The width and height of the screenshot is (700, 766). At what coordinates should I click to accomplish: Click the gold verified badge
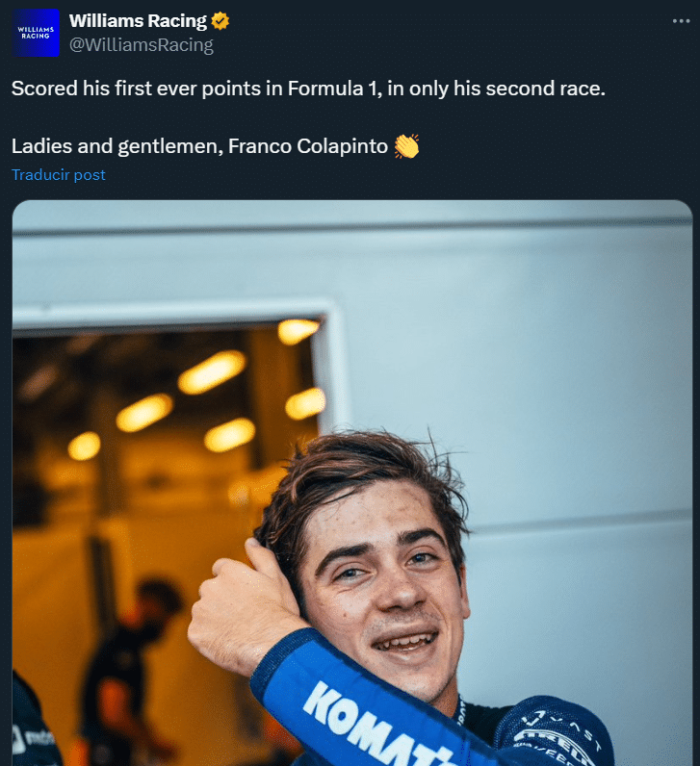[220, 21]
